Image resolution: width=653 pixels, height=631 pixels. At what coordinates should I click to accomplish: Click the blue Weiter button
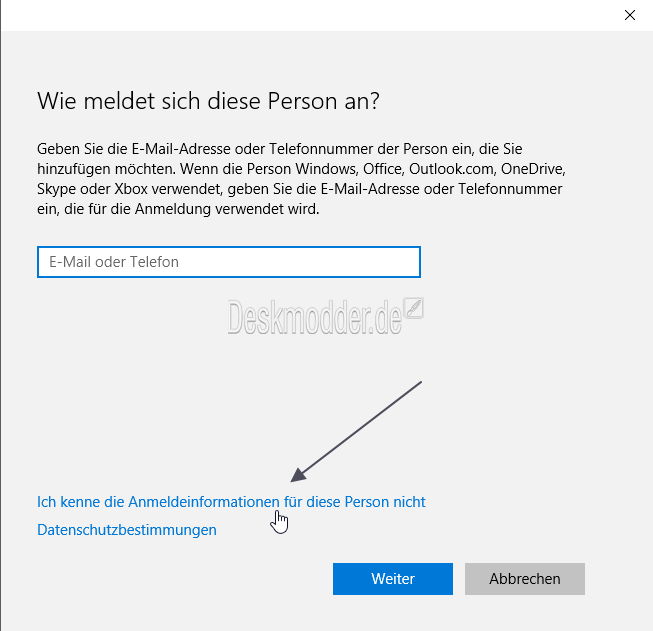393,579
